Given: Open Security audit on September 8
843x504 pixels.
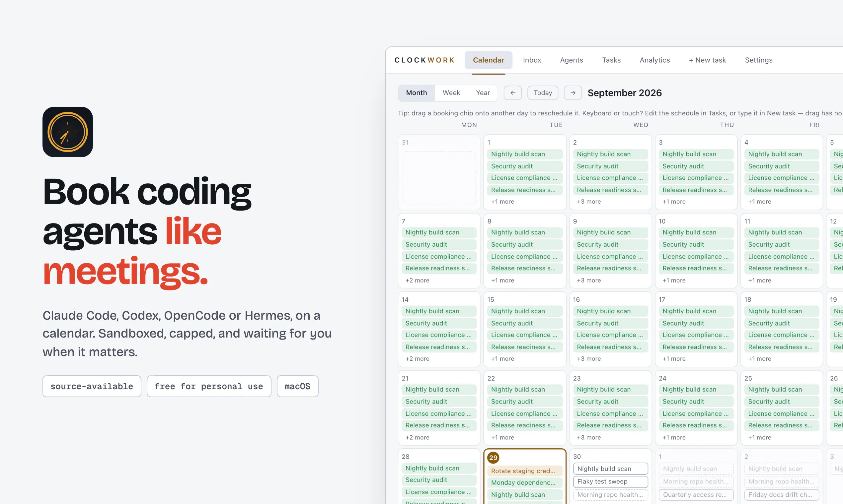Looking at the screenshot, I should click(x=525, y=244).
